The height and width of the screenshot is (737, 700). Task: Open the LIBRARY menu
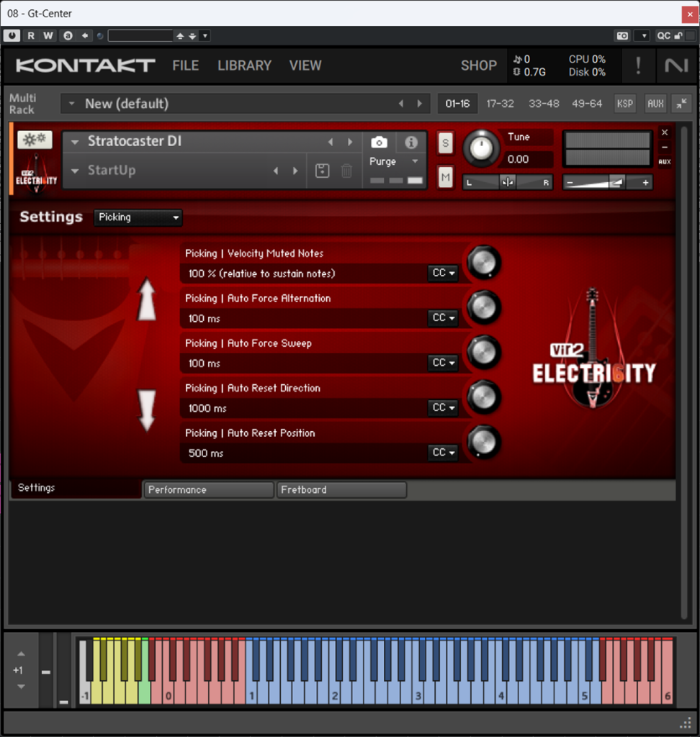click(x=244, y=65)
